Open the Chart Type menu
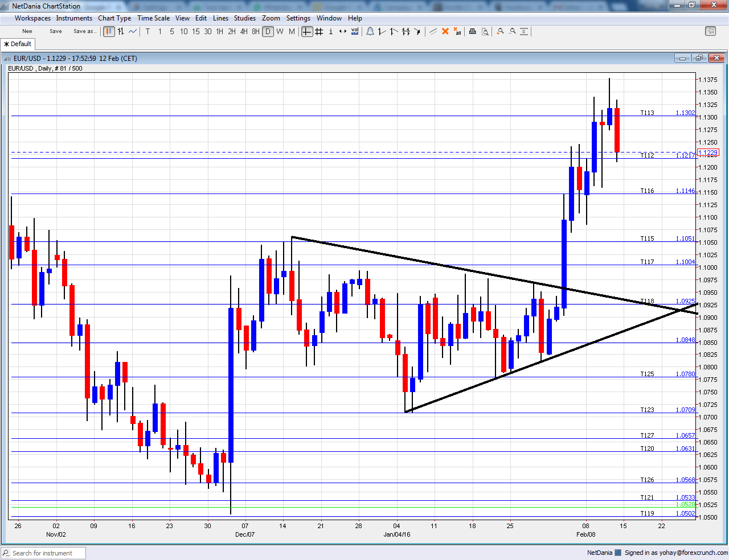 point(114,18)
